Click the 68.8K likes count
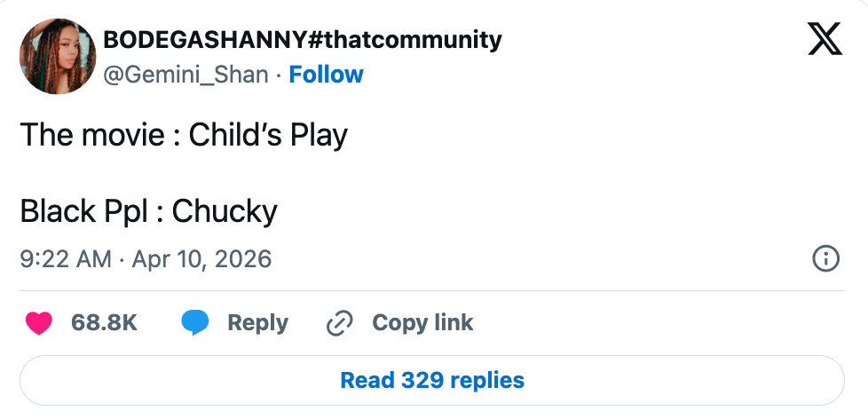 point(104,323)
